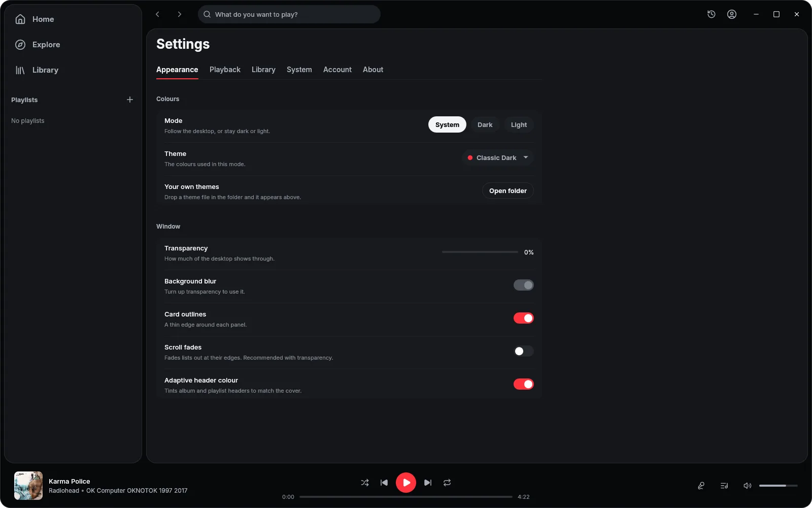This screenshot has width=812, height=508.
Task: Select System colour mode
Action: (x=447, y=124)
